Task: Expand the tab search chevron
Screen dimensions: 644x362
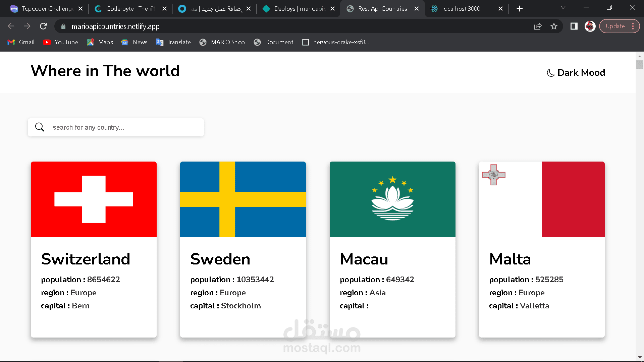Action: click(563, 7)
